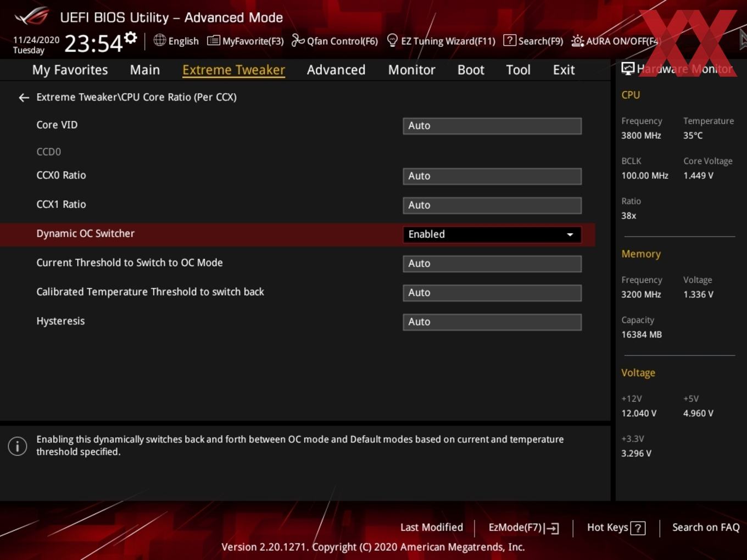
Task: Open MyFavorite(F3) list icon
Action: point(213,41)
